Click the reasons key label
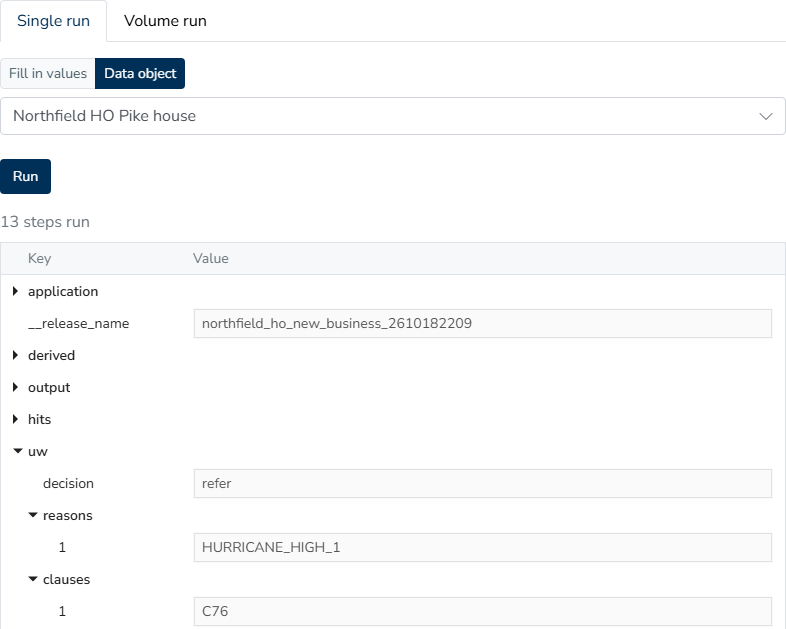 coord(68,516)
